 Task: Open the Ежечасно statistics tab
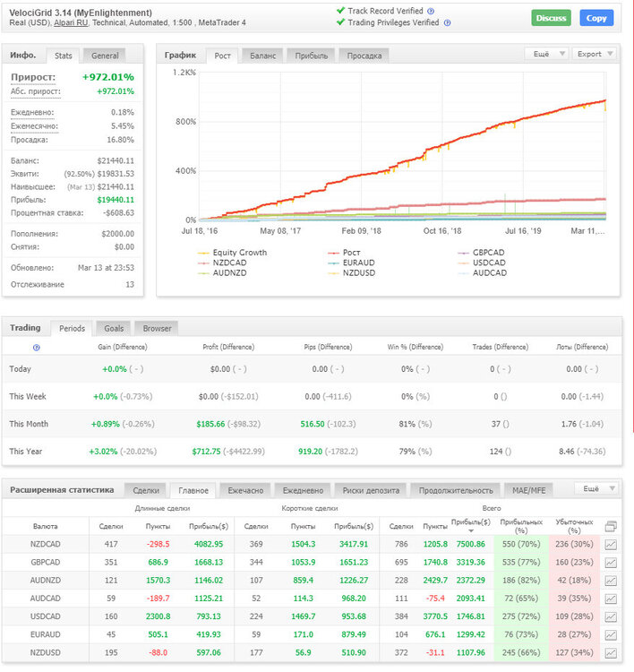click(245, 491)
